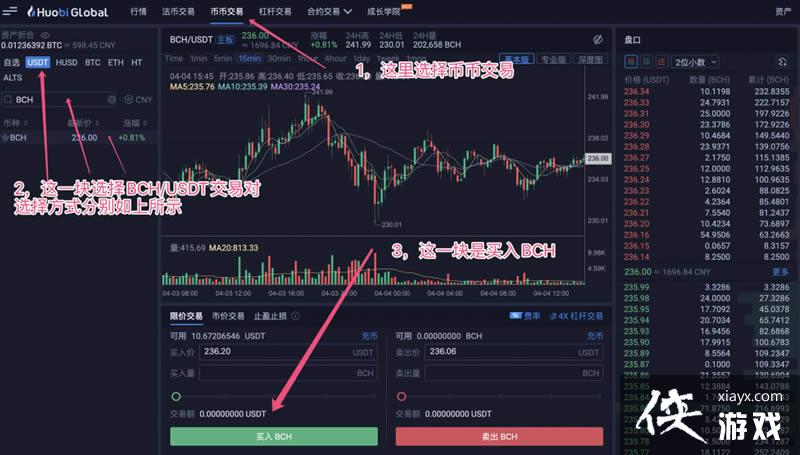Click the red 卖出 BCH button

(499, 437)
